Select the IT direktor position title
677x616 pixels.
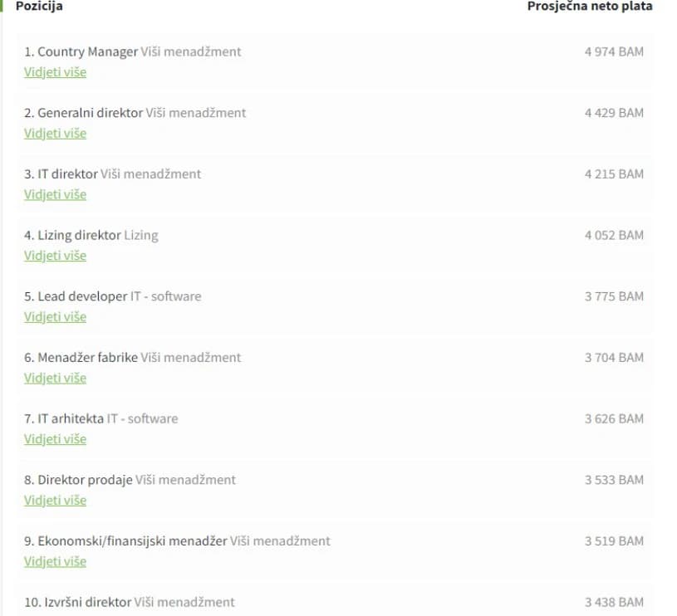pos(68,174)
